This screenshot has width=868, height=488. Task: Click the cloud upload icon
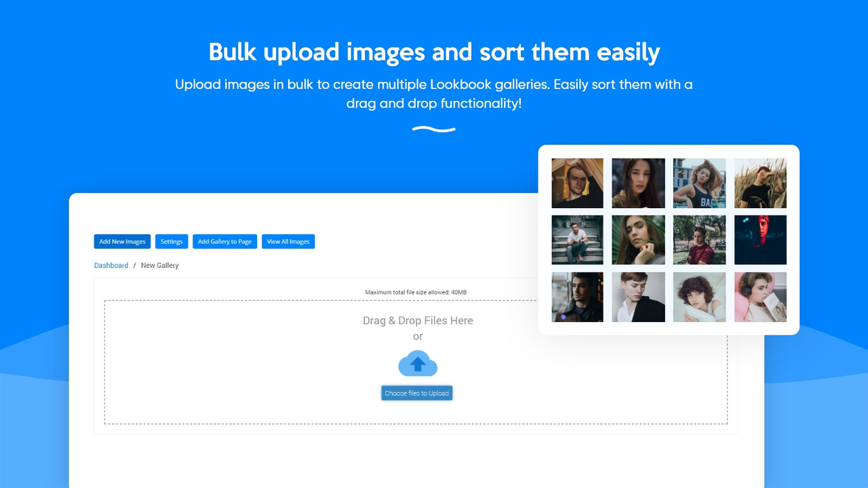[417, 363]
